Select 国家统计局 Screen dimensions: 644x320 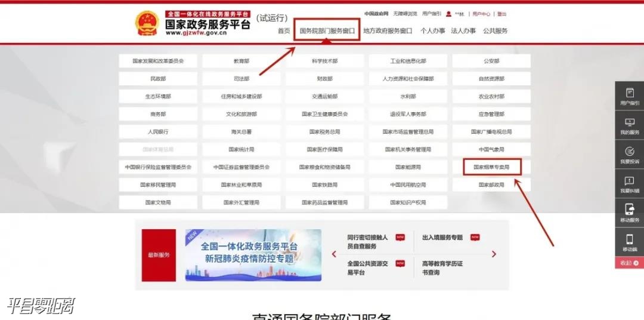241,149
